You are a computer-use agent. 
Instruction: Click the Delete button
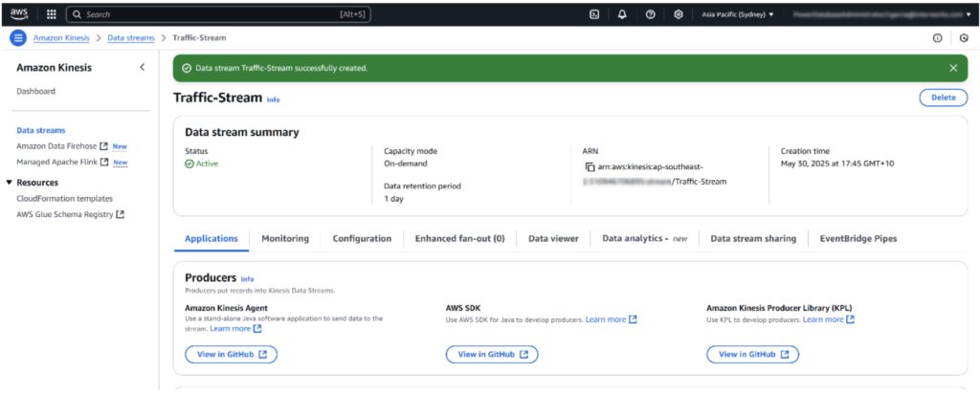(x=943, y=98)
